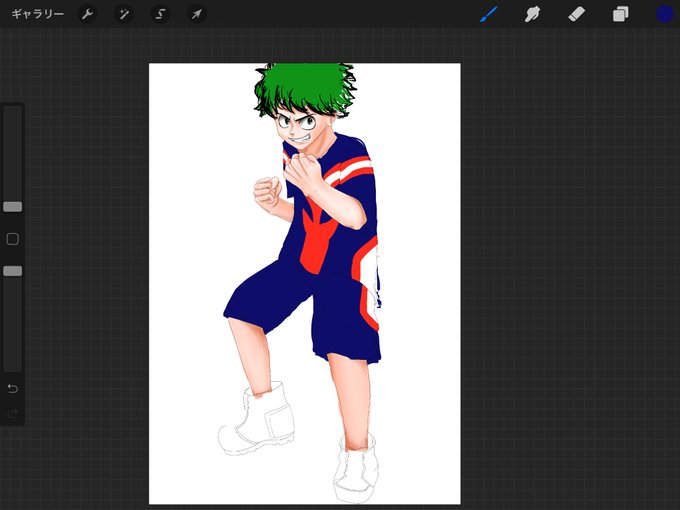
Task: Tap the character's green hair on canvas
Action: pyautogui.click(x=304, y=85)
